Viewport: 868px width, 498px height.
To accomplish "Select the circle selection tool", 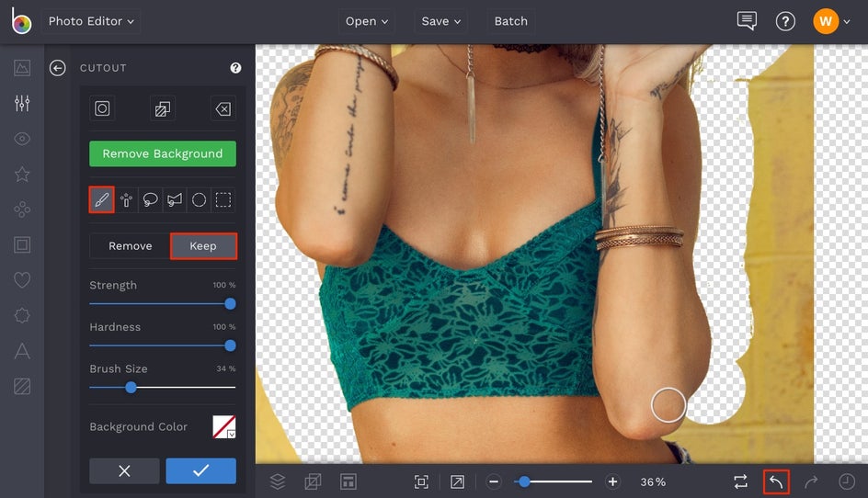I will (199, 199).
